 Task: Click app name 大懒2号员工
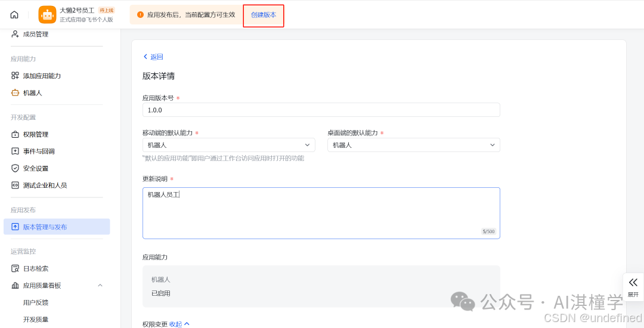click(77, 10)
